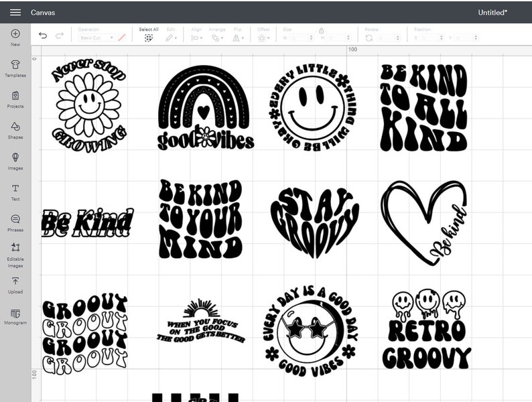Open the Images library
The width and height of the screenshot is (532, 402).
pos(15,161)
